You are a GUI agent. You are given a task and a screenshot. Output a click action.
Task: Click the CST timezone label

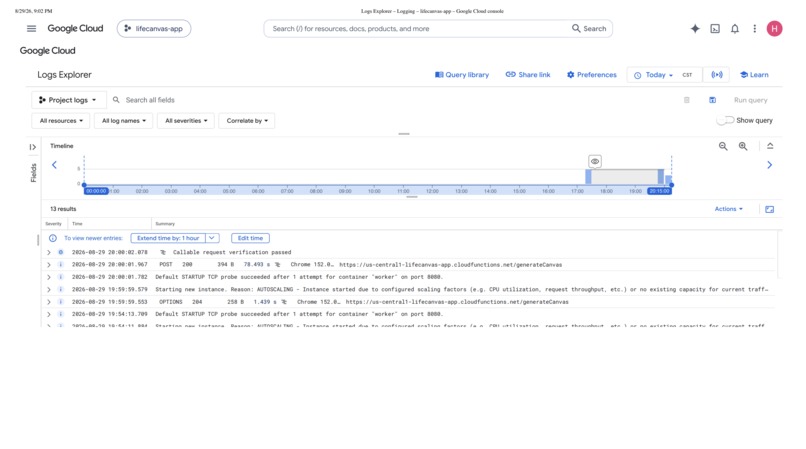point(687,75)
